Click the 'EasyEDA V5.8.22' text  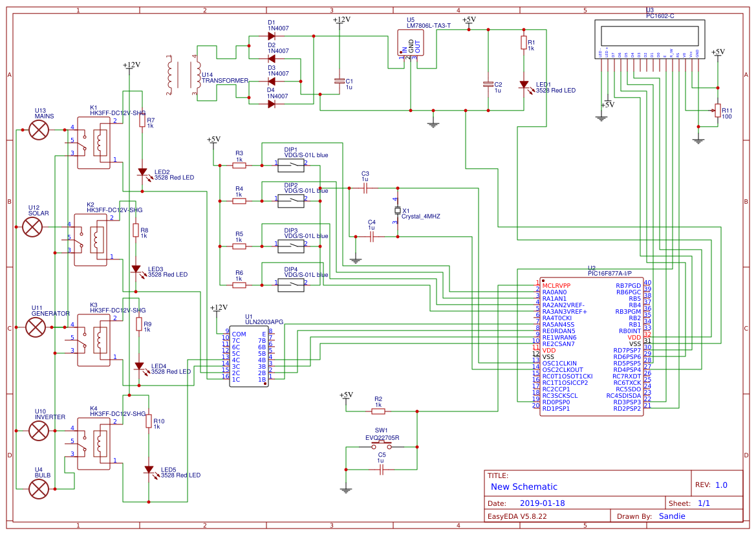click(x=517, y=516)
